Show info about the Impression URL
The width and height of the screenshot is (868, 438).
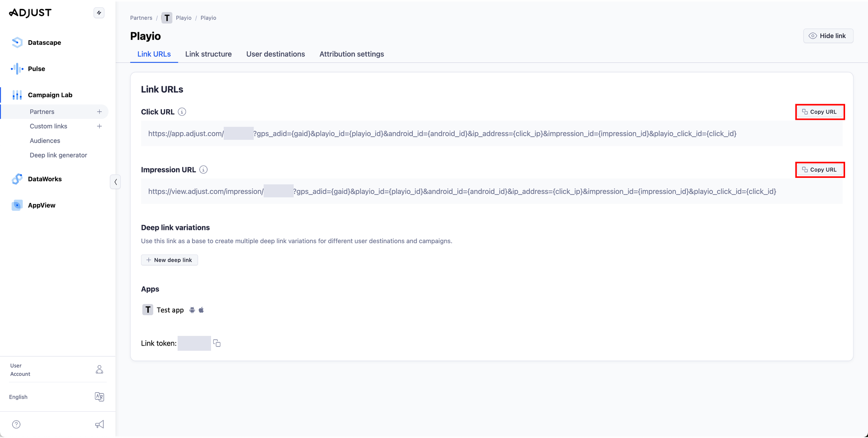point(203,170)
